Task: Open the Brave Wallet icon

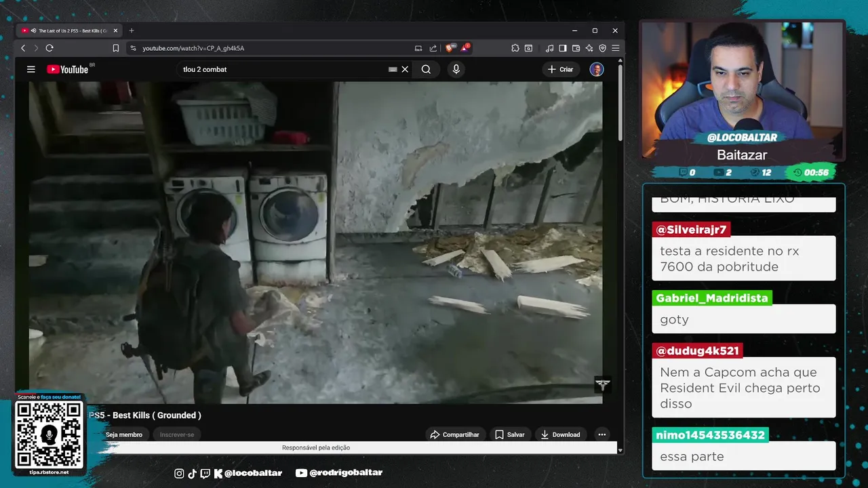Action: point(576,48)
